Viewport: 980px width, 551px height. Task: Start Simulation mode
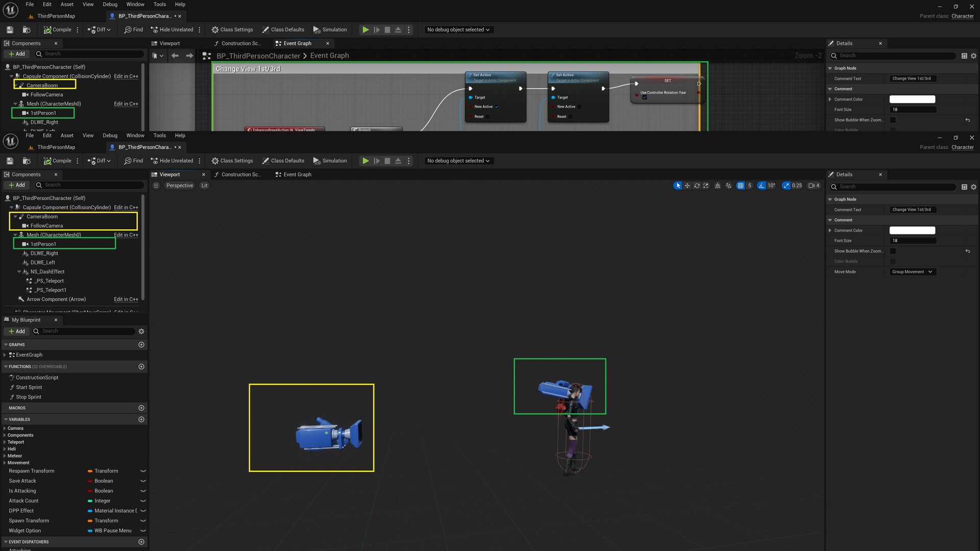(x=330, y=161)
